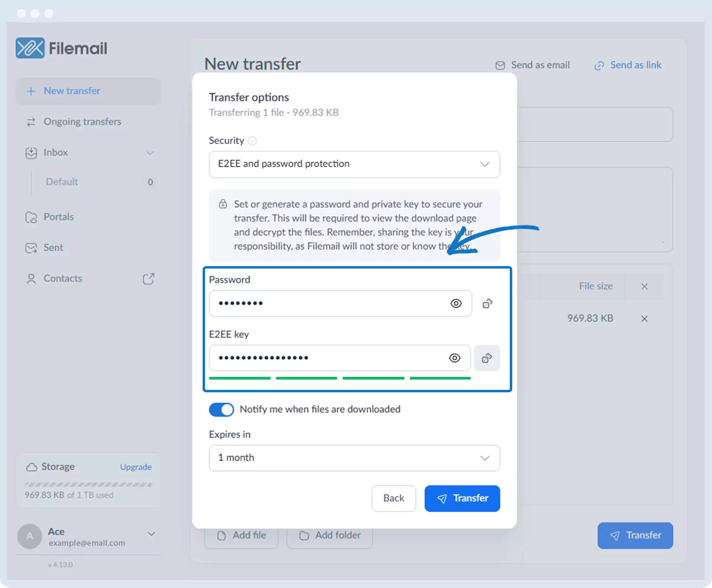Open the Contacts external link icon
Screen dimensions: 712x588
tap(148, 279)
